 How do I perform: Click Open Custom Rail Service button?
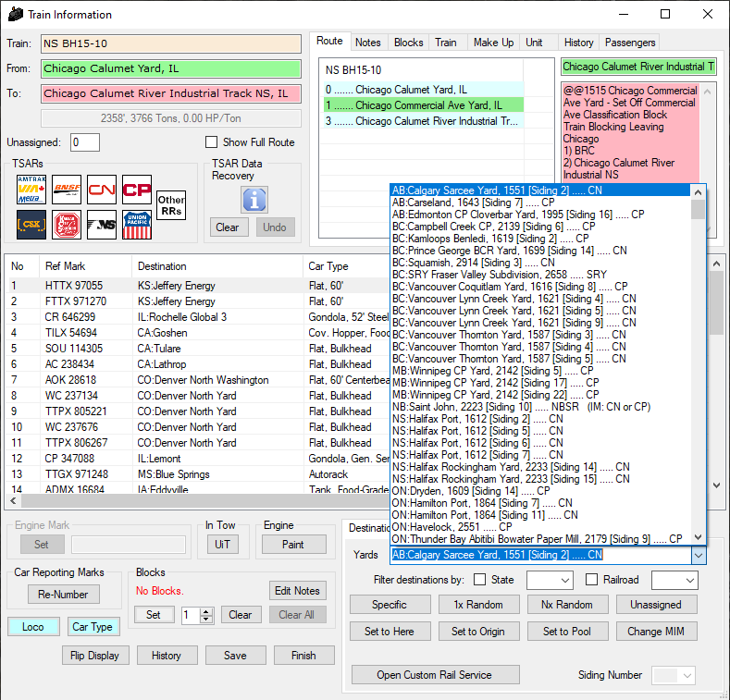(x=435, y=675)
